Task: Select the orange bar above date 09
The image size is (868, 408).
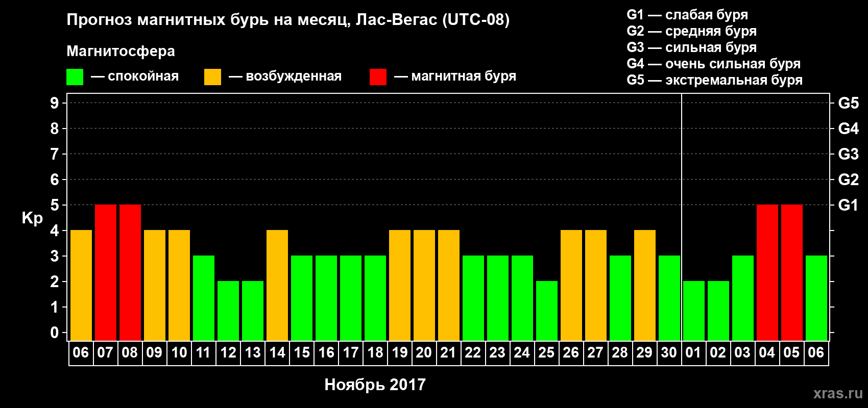Action: click(155, 286)
